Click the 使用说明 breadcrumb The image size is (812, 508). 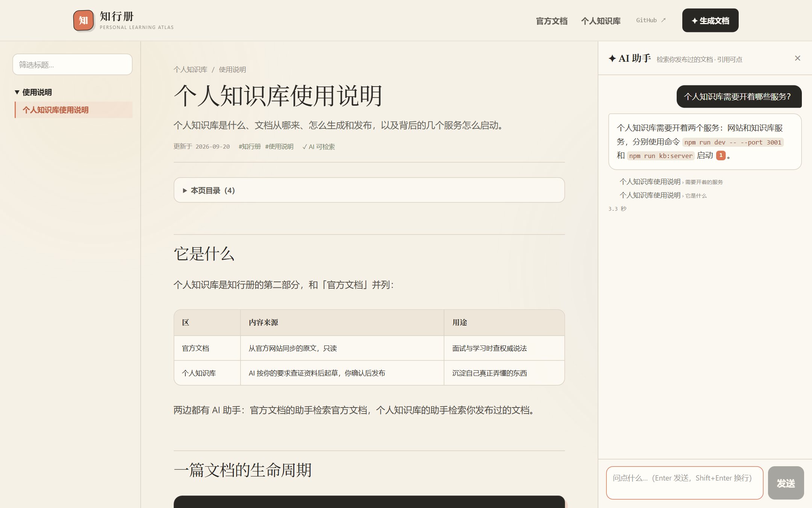click(x=232, y=70)
